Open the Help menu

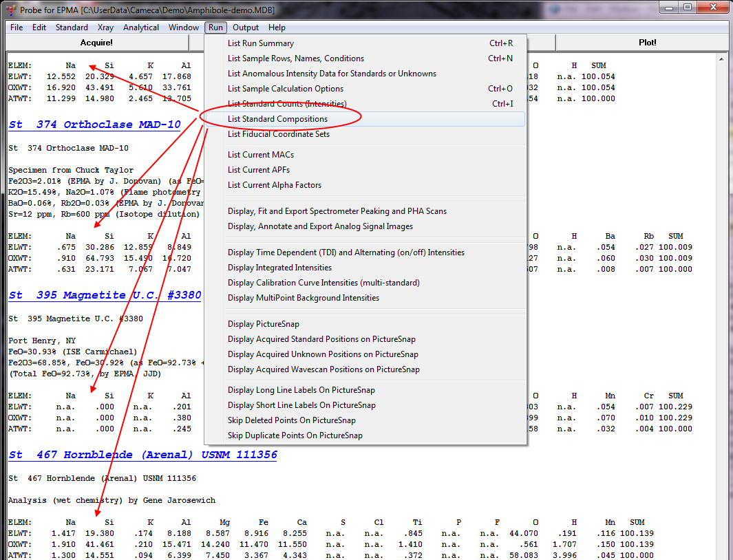(x=277, y=28)
